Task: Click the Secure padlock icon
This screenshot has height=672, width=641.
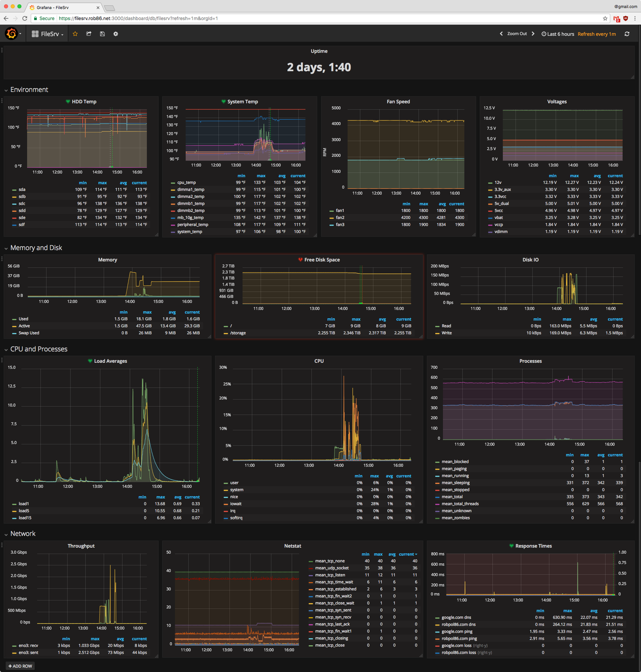Action: click(x=35, y=18)
